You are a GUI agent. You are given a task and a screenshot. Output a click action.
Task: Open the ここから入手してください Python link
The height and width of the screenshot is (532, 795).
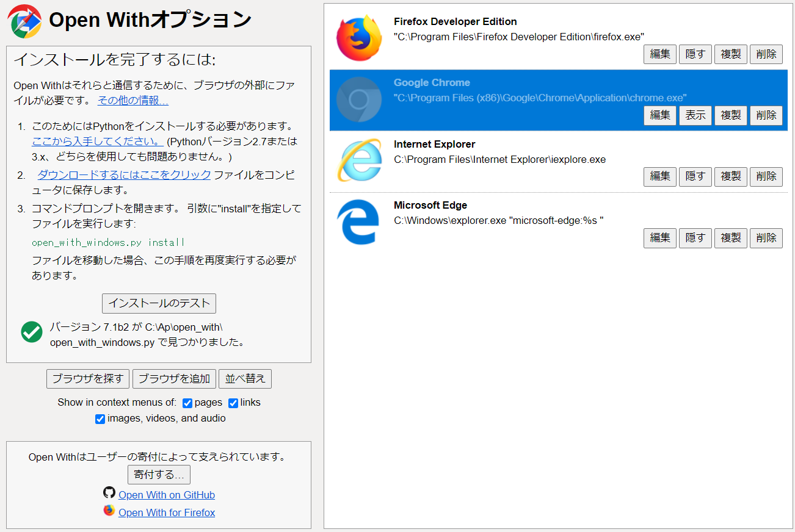pyautogui.click(x=98, y=142)
